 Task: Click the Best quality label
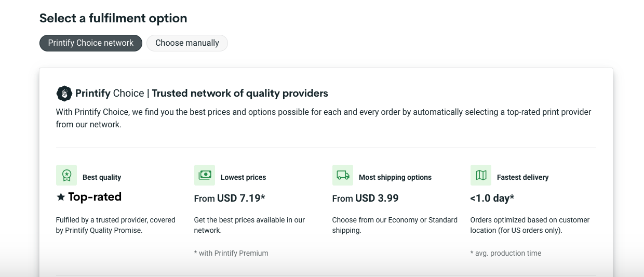(102, 177)
